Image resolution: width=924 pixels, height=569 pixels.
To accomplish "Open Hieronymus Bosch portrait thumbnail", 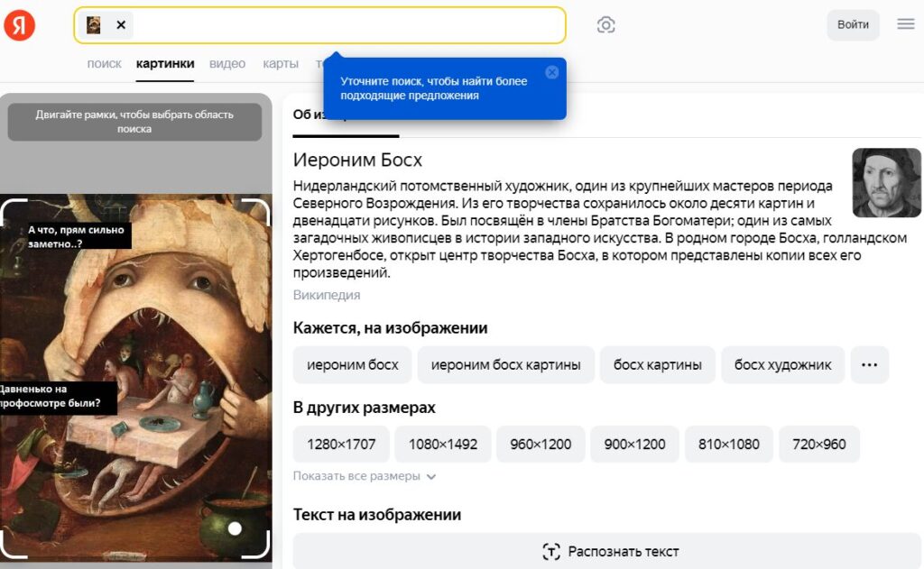I will point(886,182).
